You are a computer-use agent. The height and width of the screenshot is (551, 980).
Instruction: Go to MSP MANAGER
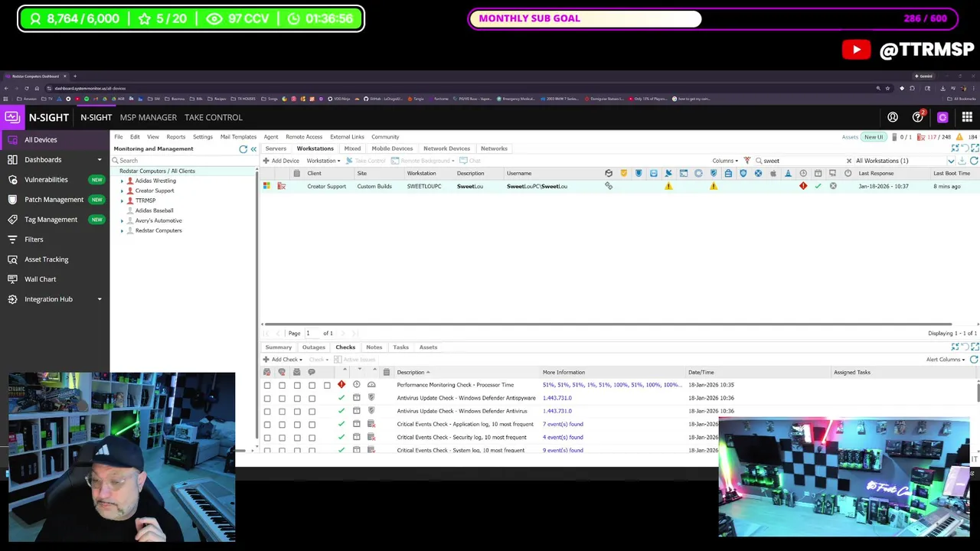(148, 117)
